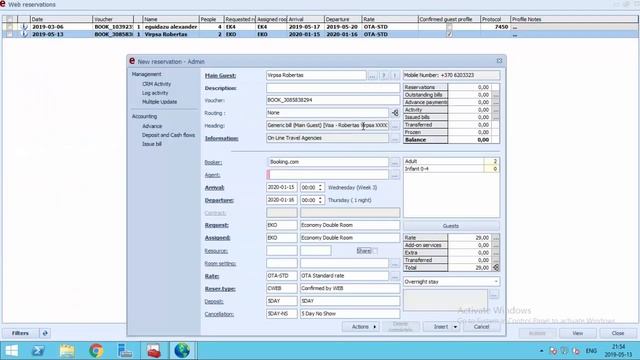Click the Voucher field showing BOOK_3085838294

pyautogui.click(x=333, y=100)
